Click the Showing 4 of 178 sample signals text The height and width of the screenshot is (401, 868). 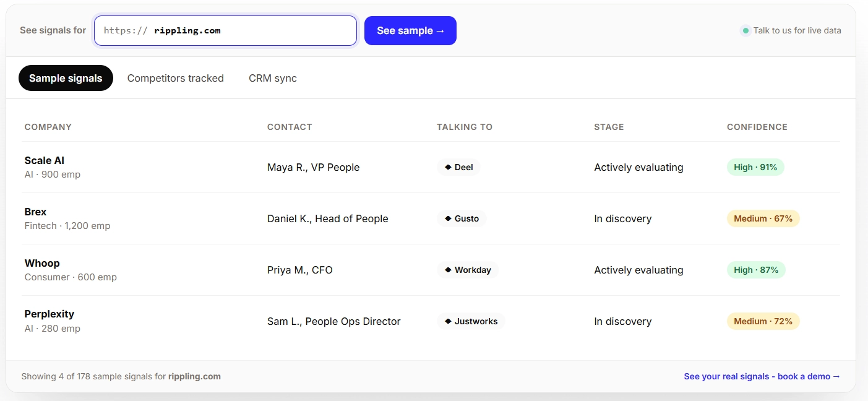tap(121, 376)
